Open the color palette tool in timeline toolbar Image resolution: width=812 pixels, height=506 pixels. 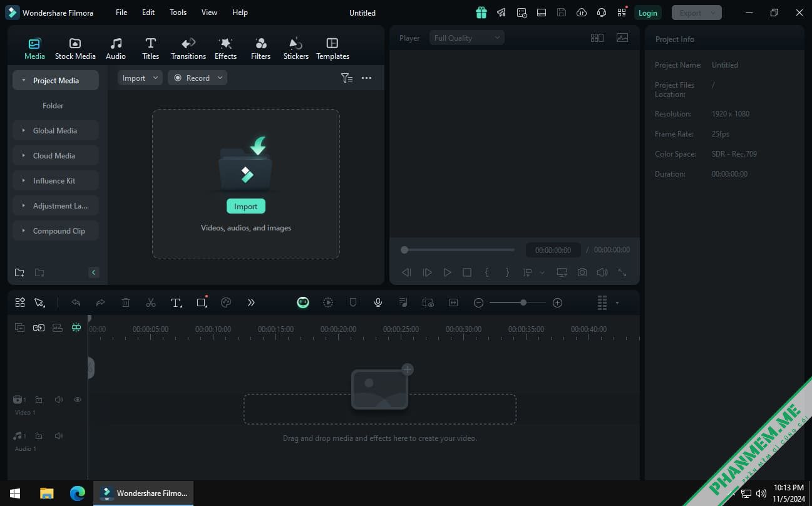tap(226, 302)
